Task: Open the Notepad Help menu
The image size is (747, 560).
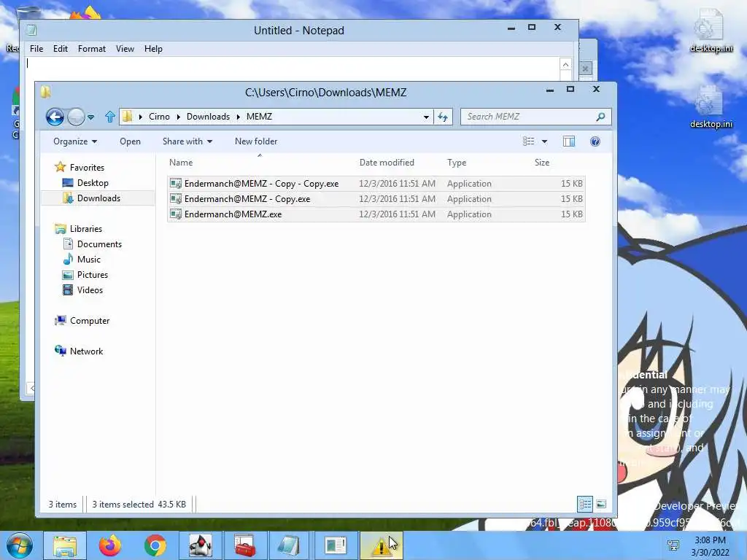Action: [153, 49]
